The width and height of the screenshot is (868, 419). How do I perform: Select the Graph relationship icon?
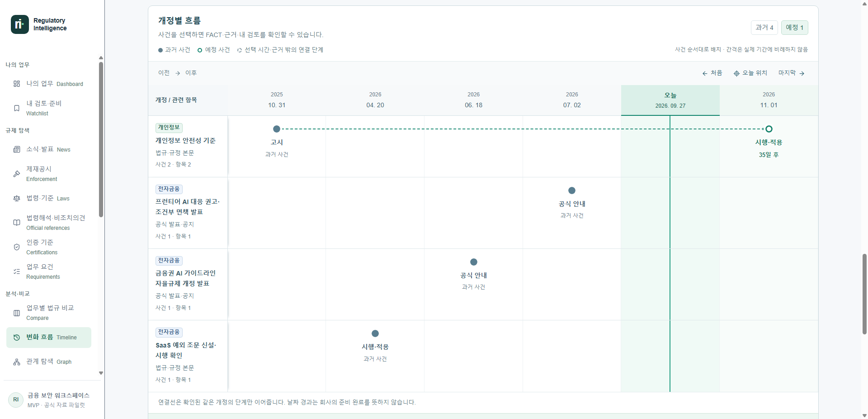[17, 362]
